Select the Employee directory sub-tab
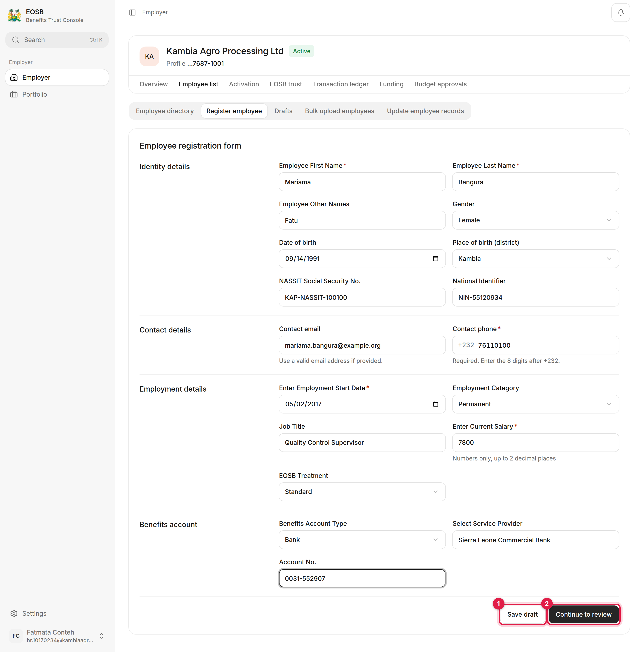 tap(165, 111)
